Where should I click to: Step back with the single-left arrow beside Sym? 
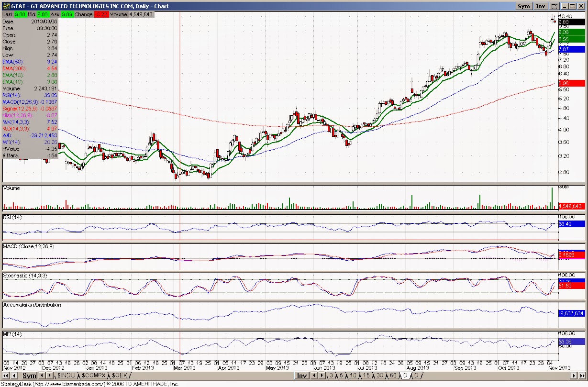(x=14, y=376)
